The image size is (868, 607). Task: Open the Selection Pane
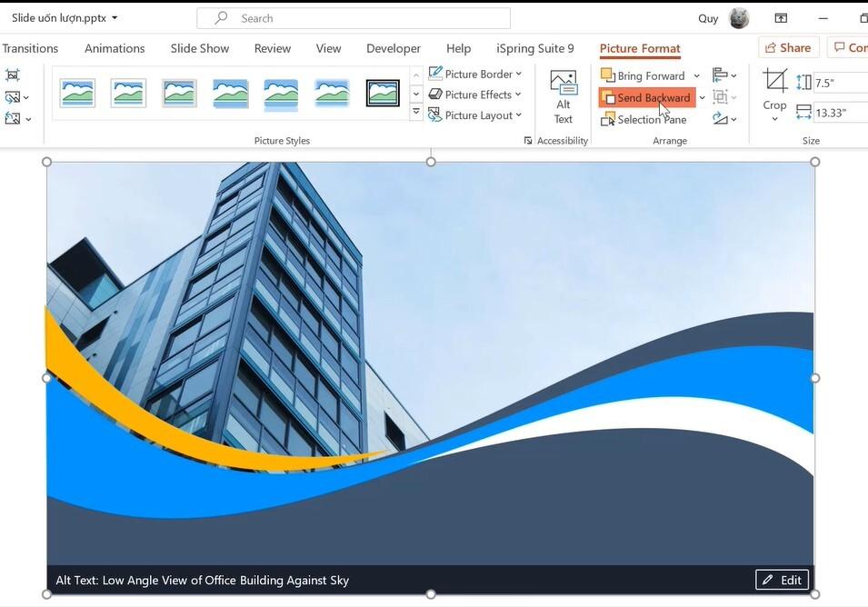[644, 120]
